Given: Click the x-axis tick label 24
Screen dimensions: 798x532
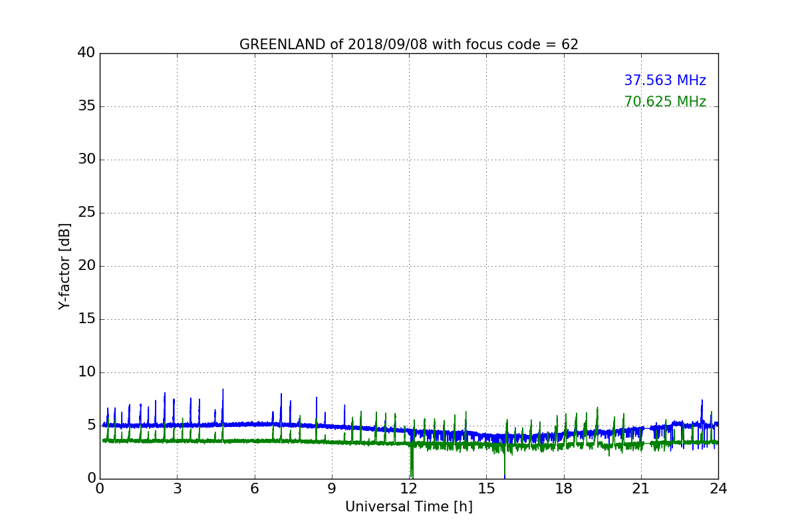Looking at the screenshot, I should (718, 489).
